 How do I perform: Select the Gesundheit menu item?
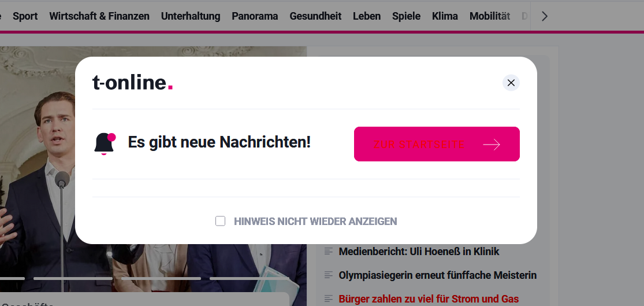tap(315, 16)
